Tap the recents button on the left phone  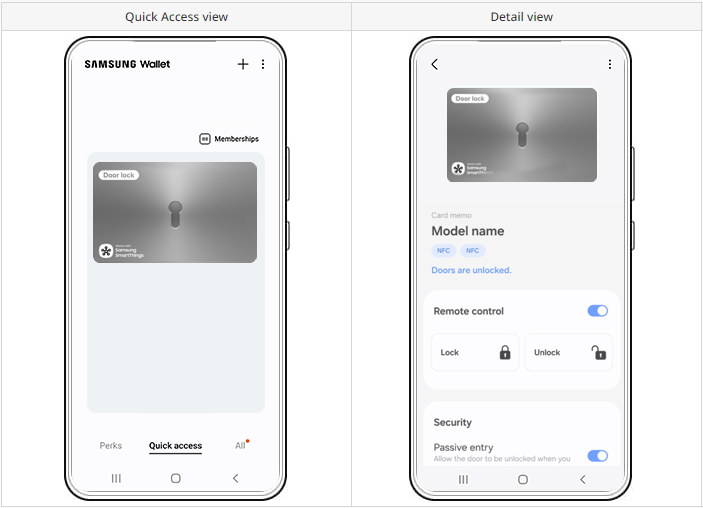click(x=116, y=479)
